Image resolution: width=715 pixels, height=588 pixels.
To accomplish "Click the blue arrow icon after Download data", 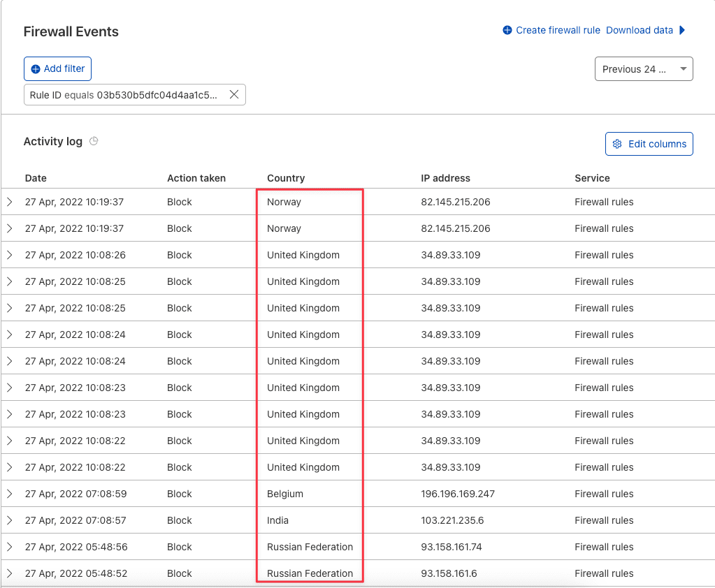I will [x=684, y=30].
